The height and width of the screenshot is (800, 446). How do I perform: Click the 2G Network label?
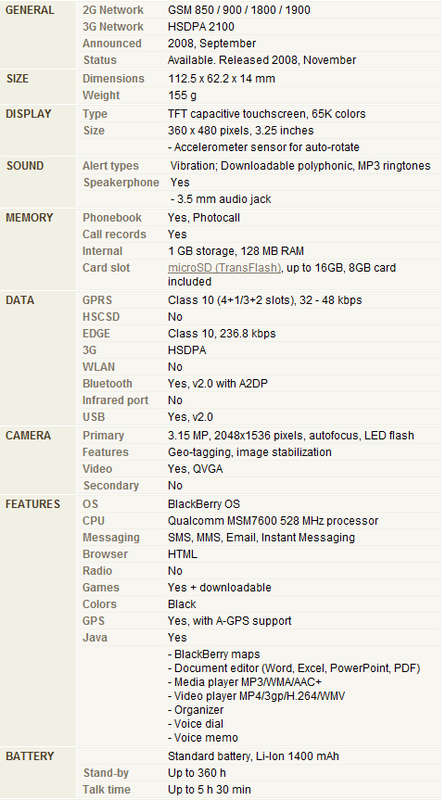coord(113,10)
